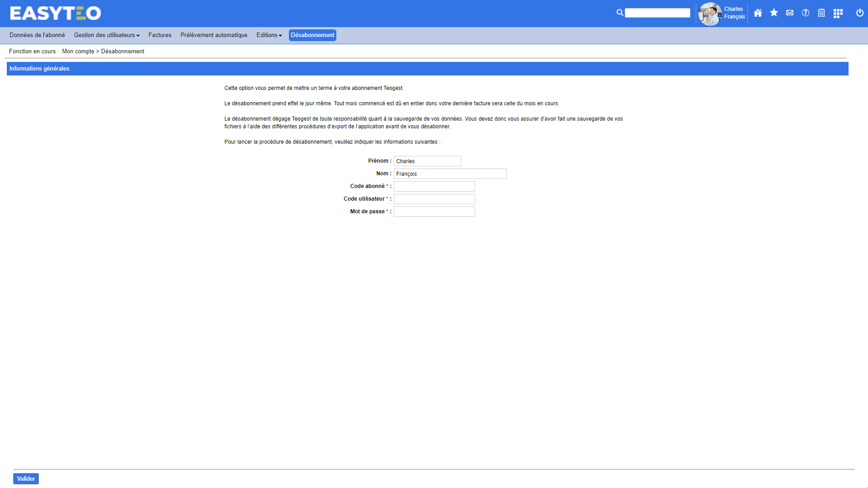This screenshot has height=488, width=868.
Task: Open the notepad icon in header
Action: [x=821, y=13]
